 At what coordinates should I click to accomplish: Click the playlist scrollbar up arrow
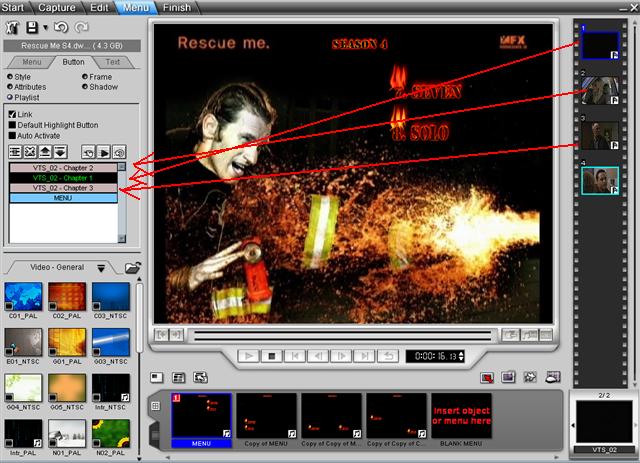[122, 167]
